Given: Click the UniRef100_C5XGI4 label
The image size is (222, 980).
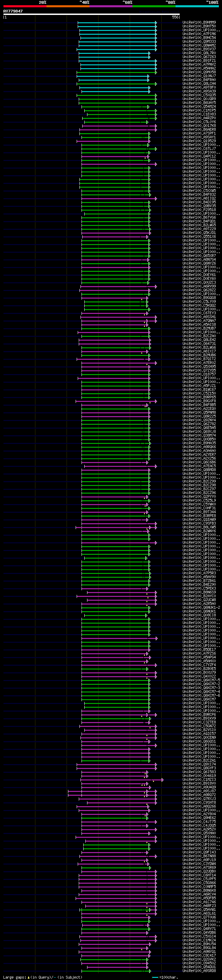Looking at the screenshot, I should click(x=199, y=936).
